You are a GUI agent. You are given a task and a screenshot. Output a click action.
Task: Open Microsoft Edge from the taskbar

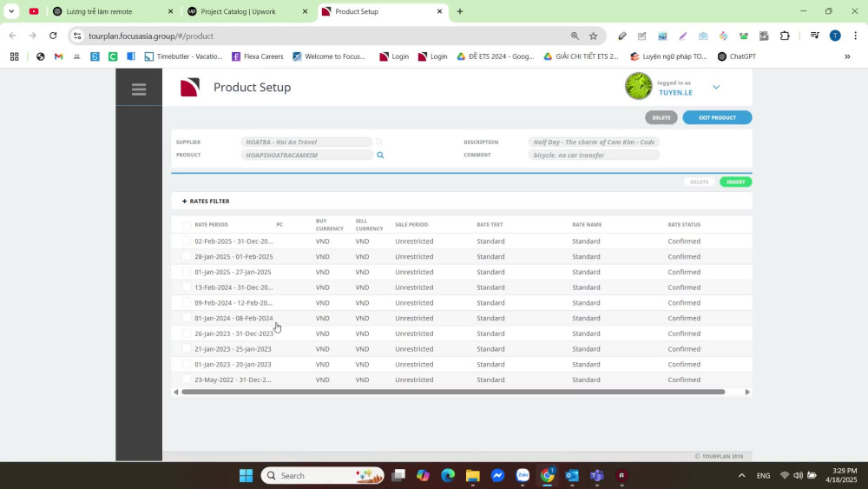447,475
